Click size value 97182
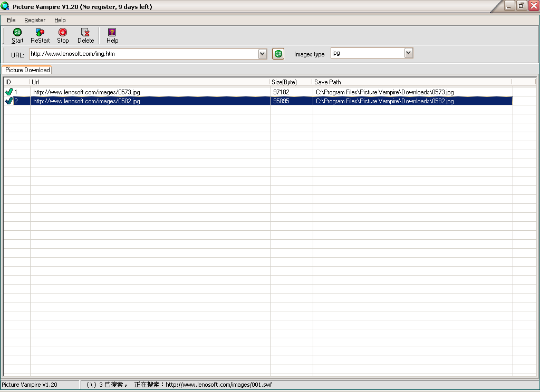 [x=281, y=92]
